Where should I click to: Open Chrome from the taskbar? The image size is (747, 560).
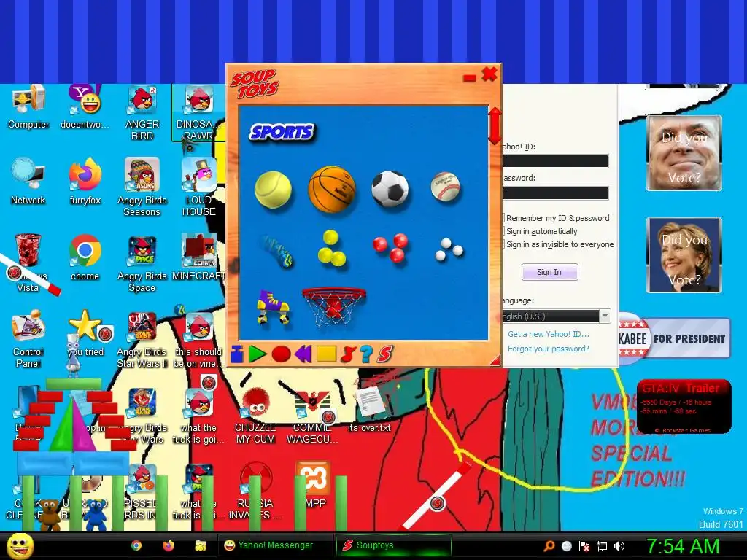click(136, 545)
